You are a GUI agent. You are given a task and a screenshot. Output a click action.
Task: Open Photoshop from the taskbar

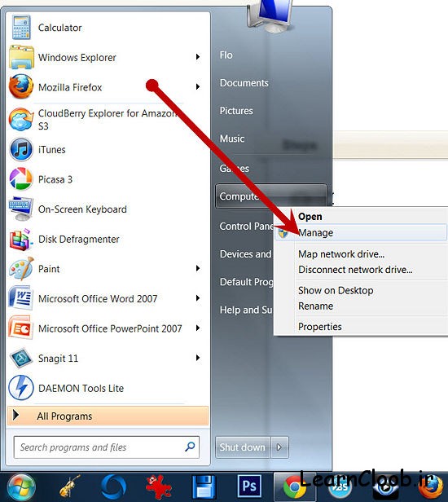pos(249,486)
